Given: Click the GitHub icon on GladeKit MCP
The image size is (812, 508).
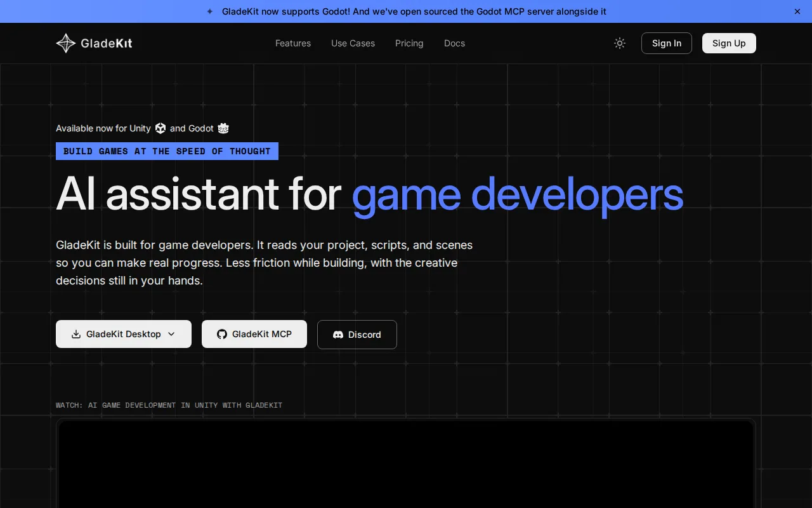Looking at the screenshot, I should coord(222,334).
